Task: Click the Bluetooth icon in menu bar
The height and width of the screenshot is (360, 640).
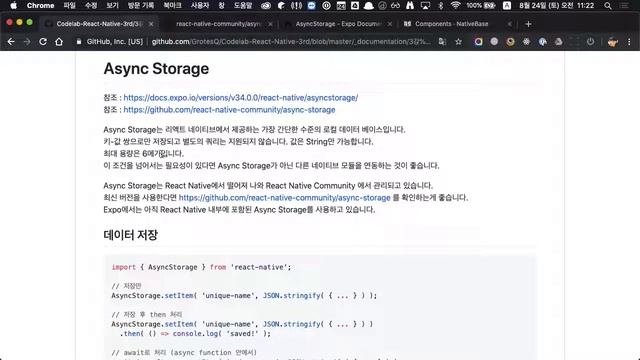Action: click(440, 6)
